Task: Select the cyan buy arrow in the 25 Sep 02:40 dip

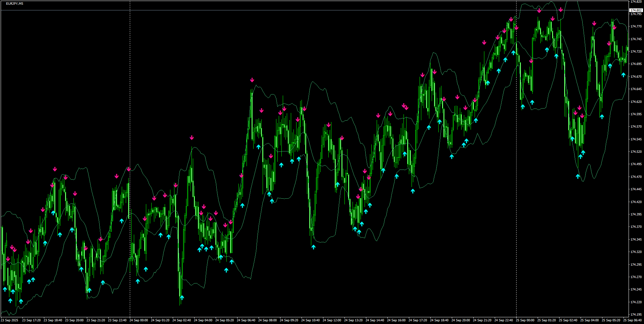Action: (578, 176)
